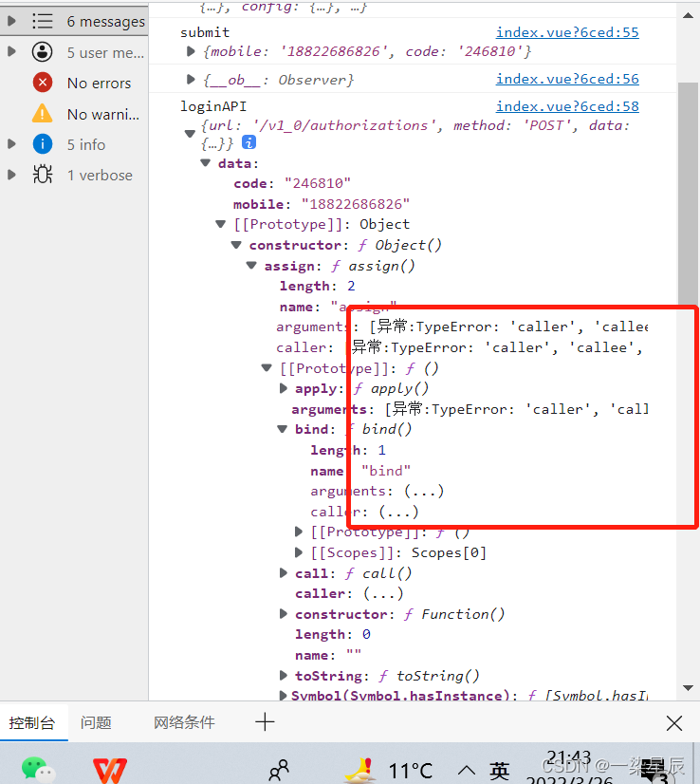Click the blue info circle icon
Viewport: 700px width, 784px height.
click(43, 144)
